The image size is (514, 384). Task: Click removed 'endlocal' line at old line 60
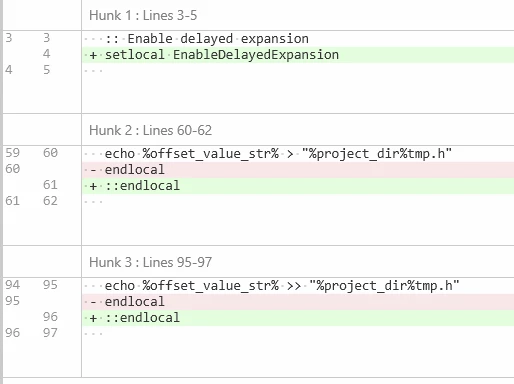(x=298, y=170)
